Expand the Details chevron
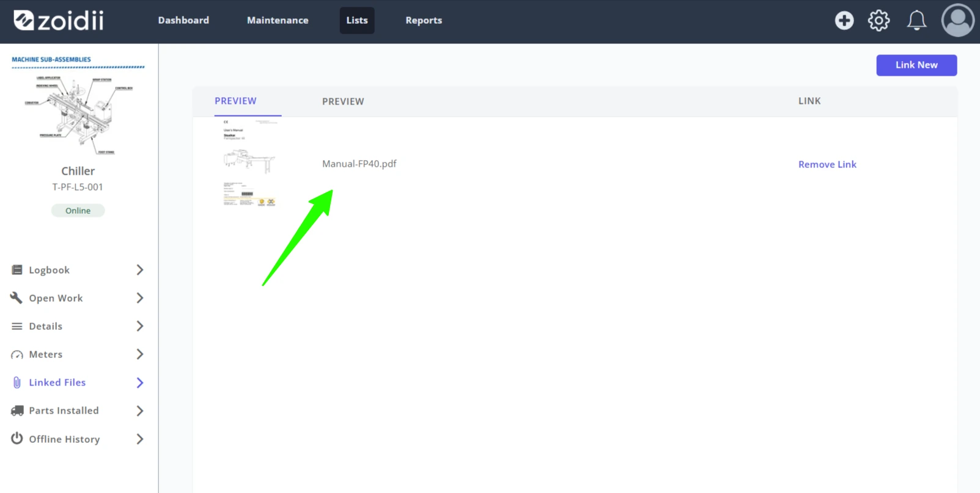 pos(140,326)
